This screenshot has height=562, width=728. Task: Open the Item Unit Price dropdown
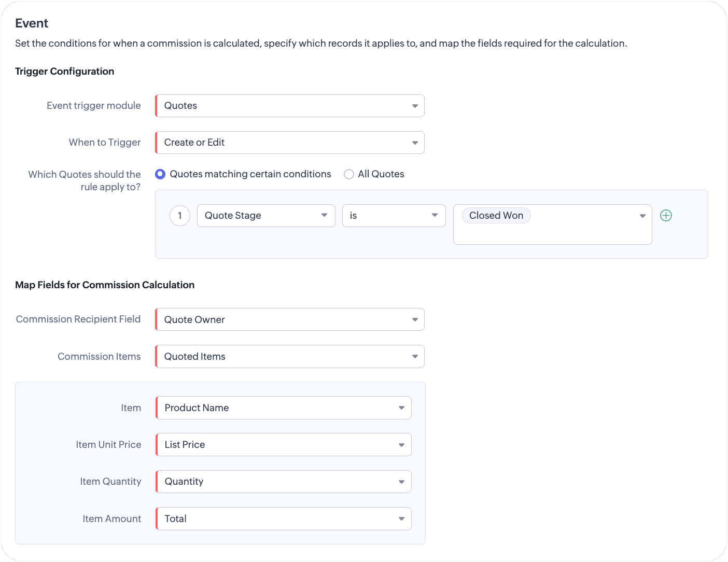[x=284, y=445]
